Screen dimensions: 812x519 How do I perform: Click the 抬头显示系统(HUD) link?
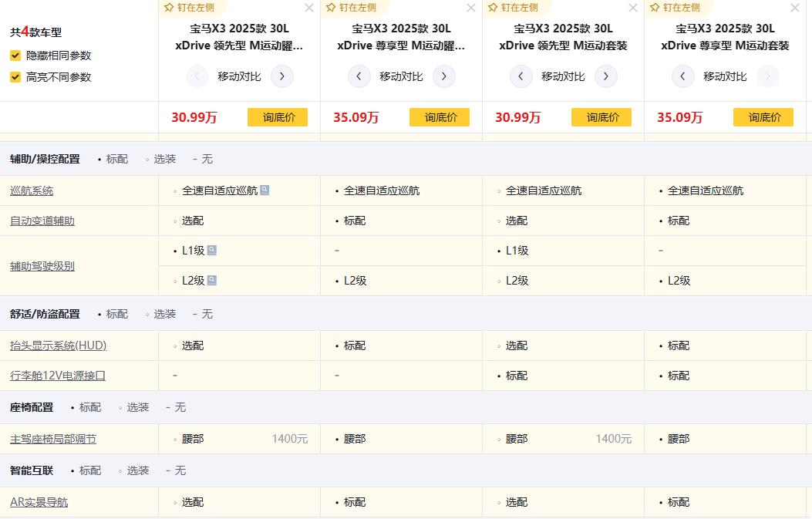point(58,345)
